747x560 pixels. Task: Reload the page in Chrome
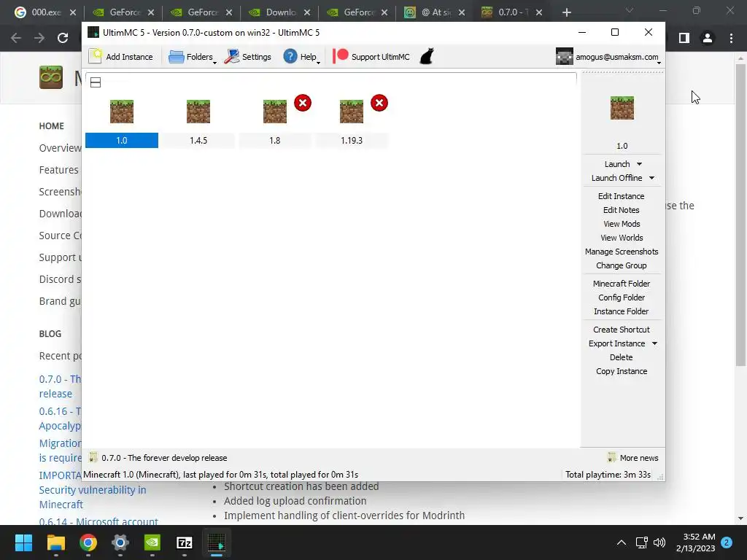(x=63, y=38)
